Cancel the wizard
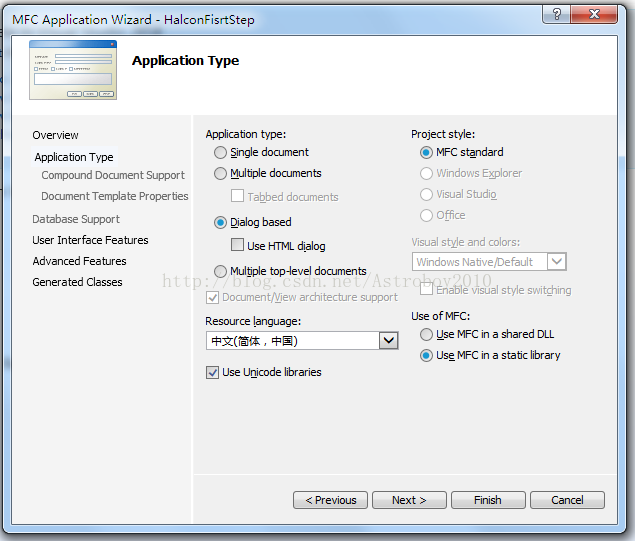Viewport: 635px width, 541px height. point(567,500)
